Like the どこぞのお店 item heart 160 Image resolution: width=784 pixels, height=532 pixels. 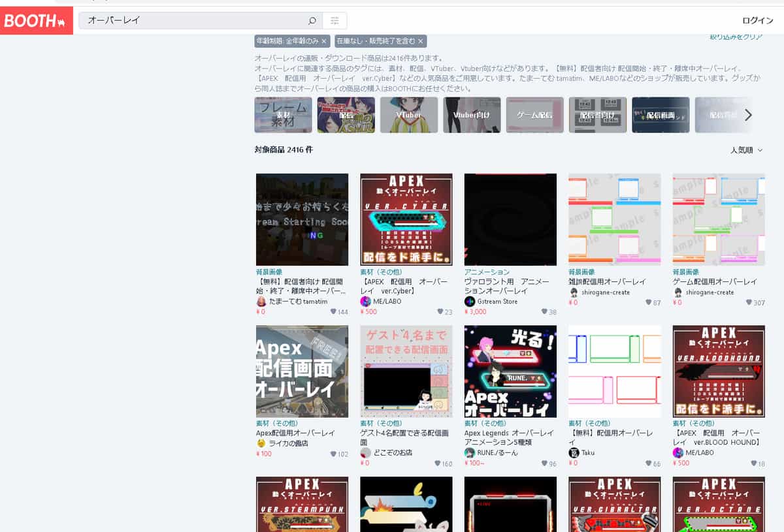pos(437,464)
